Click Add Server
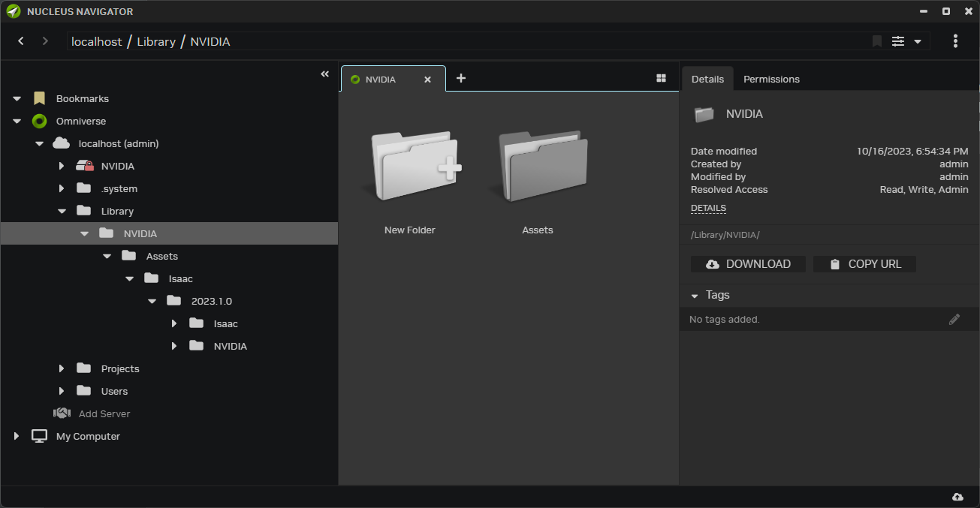The width and height of the screenshot is (980, 508). click(104, 413)
